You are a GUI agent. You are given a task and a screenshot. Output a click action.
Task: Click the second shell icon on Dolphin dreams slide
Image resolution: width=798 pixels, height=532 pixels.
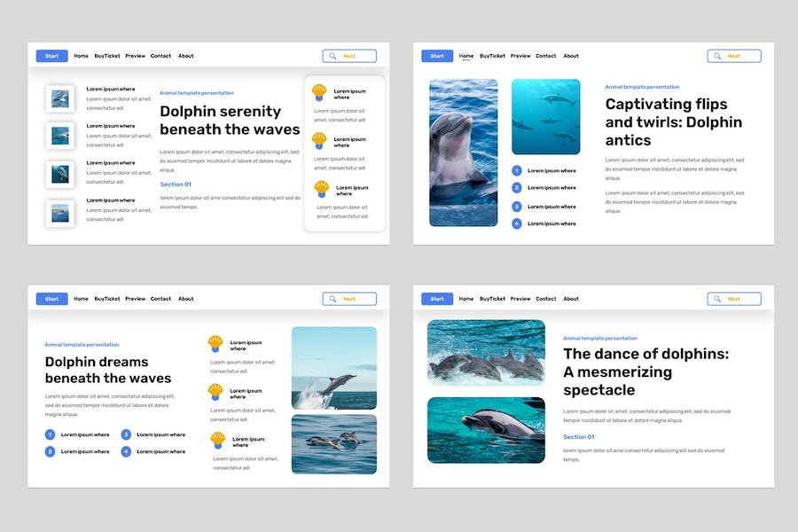pyautogui.click(x=215, y=391)
